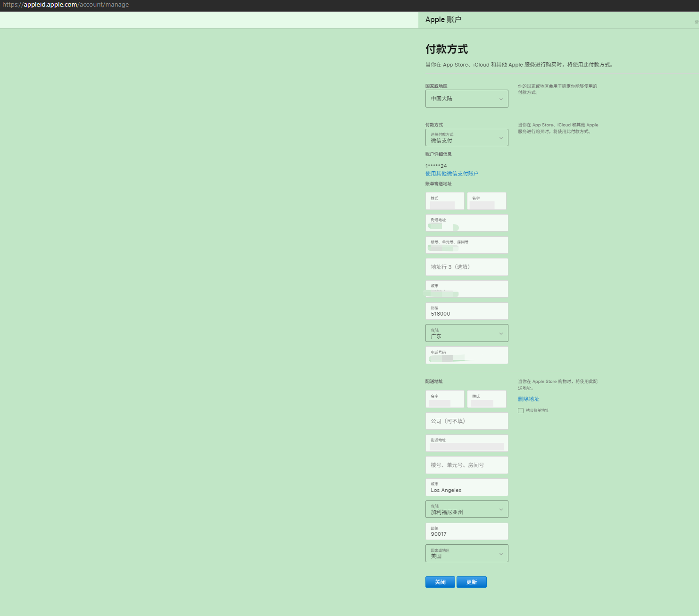The width and height of the screenshot is (699, 616).
Task: Focus the billing address 名字 field
Action: [487, 201]
